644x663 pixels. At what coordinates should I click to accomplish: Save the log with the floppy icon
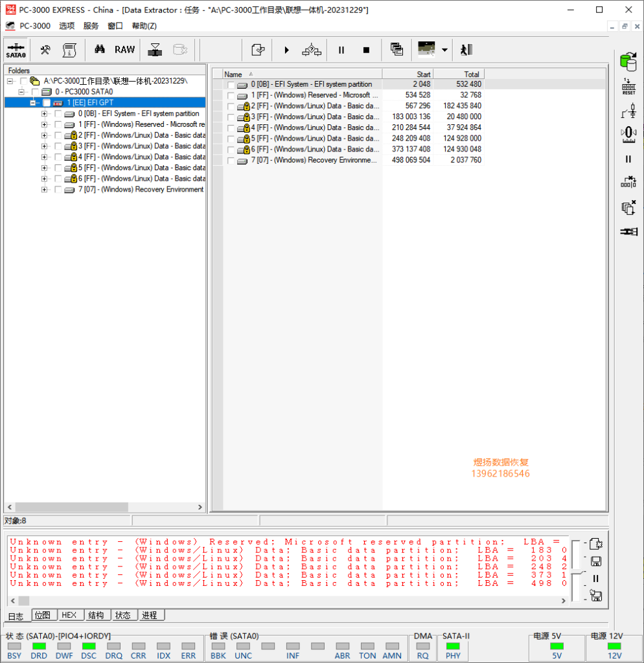(x=596, y=561)
